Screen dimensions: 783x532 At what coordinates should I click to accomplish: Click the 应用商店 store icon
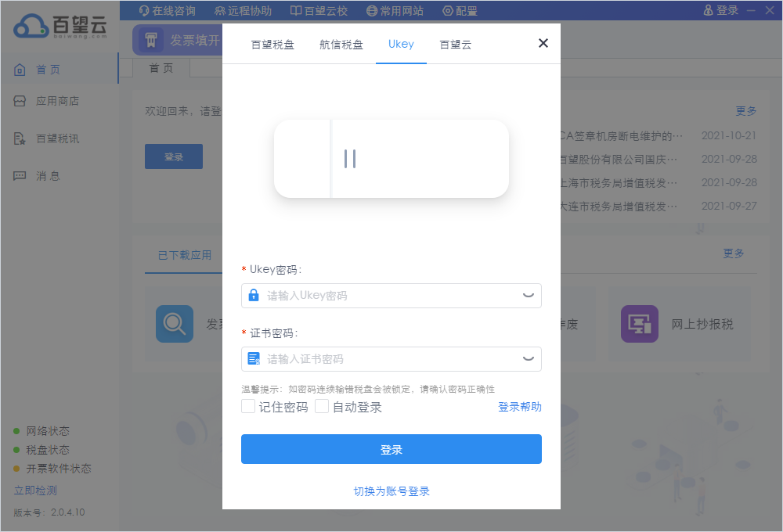click(x=20, y=101)
